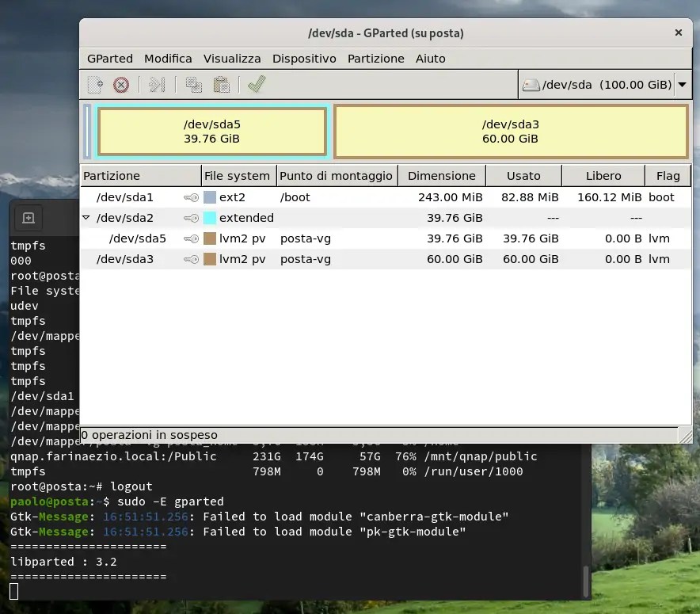
Task: Sort by Punto di montaggio column header
Action: [337, 176]
